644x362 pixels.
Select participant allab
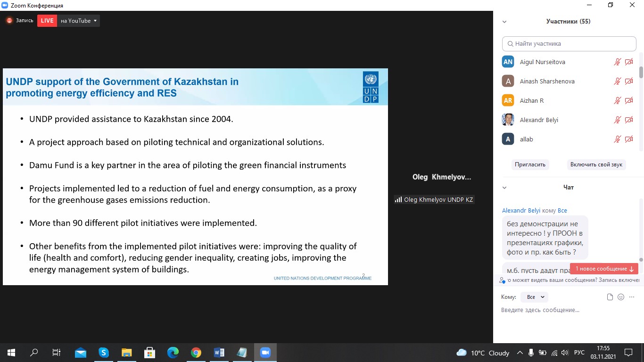(526, 139)
